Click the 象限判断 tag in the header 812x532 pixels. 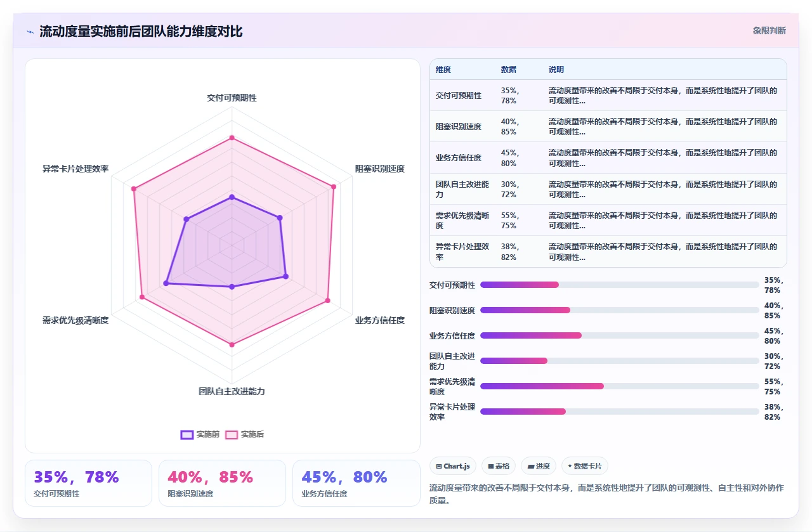pos(769,30)
